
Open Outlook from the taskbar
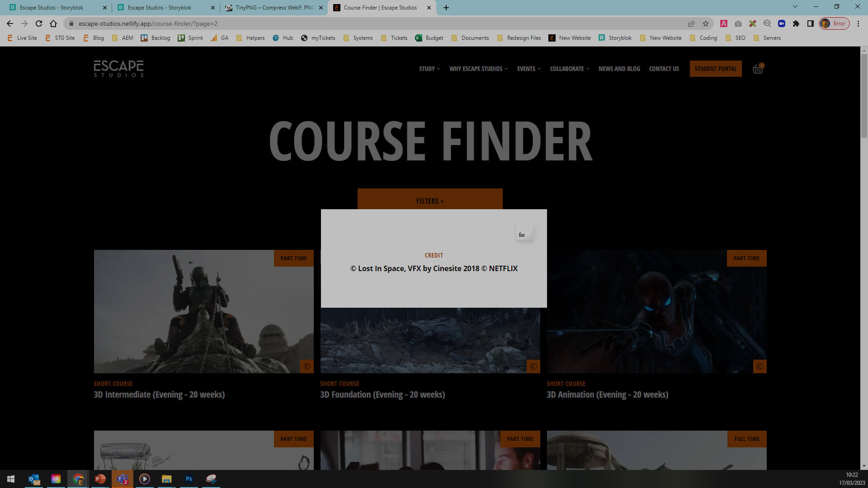click(x=34, y=479)
